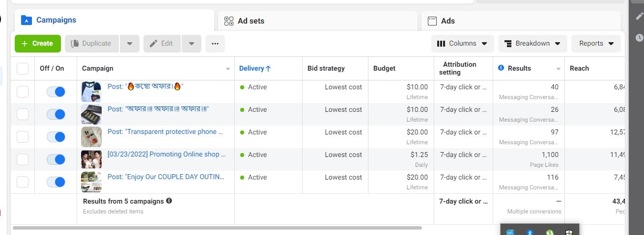
Task: Check the select-all campaigns checkbox in header
Action: tap(23, 69)
